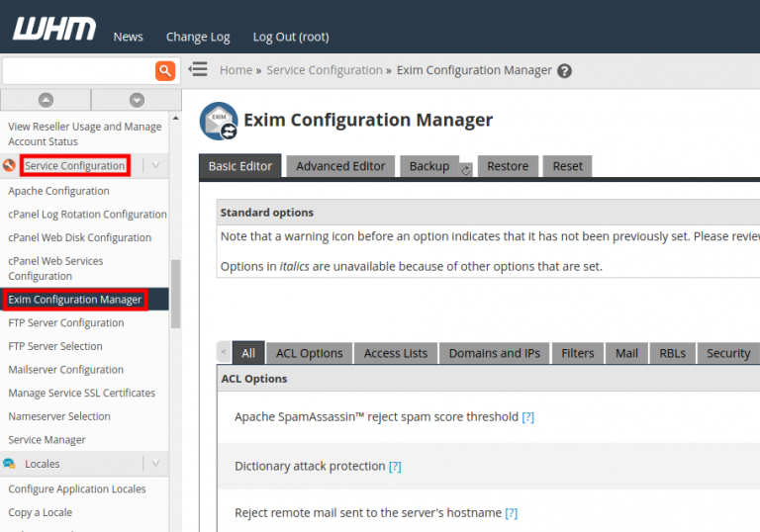Click the sidebar search input field
This screenshot has width=760, height=532.
[78, 71]
